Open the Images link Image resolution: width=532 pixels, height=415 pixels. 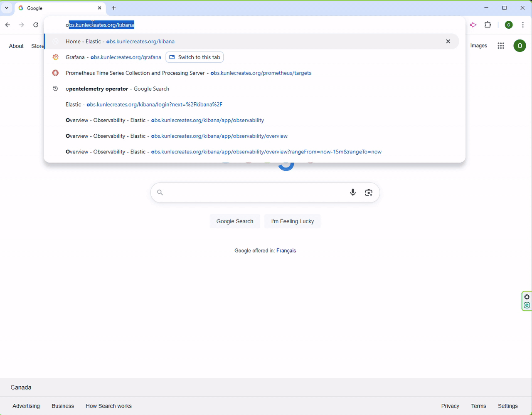(478, 46)
